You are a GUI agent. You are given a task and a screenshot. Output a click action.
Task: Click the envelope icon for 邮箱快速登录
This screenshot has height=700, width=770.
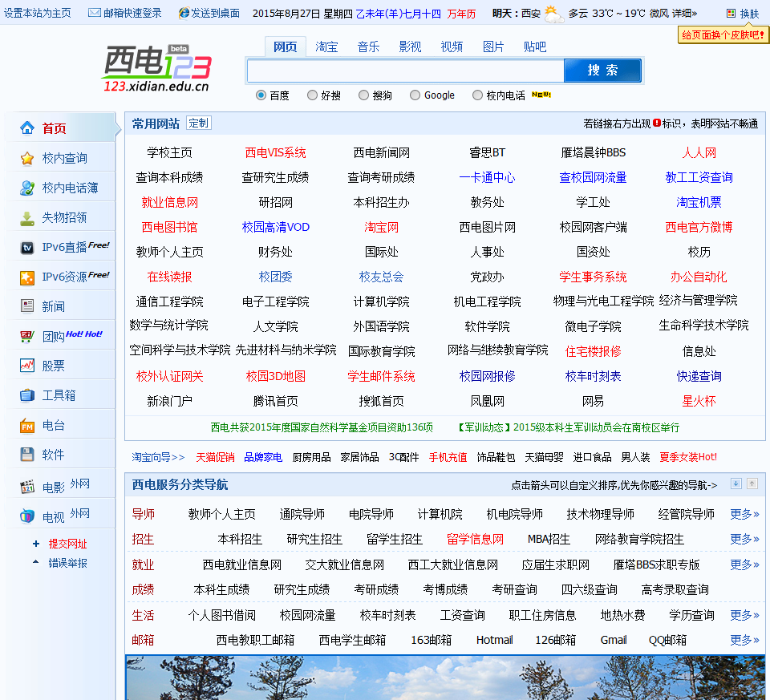tap(95, 13)
